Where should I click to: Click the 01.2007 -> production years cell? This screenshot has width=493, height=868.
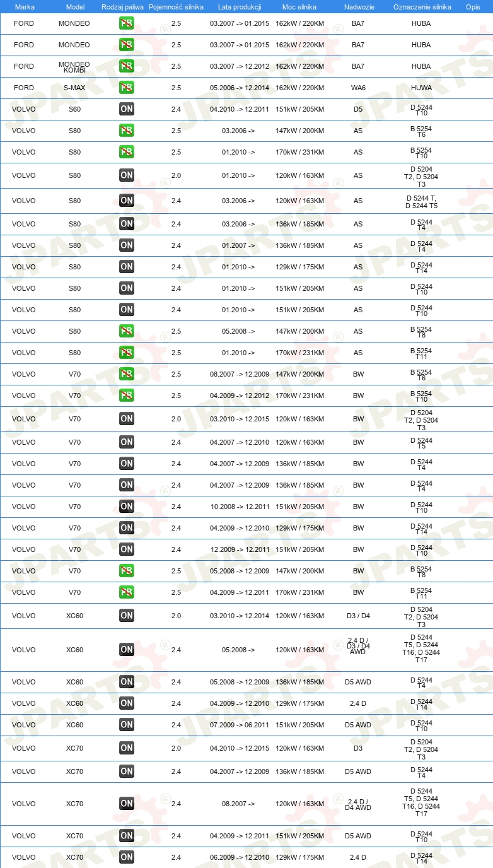coord(238,245)
